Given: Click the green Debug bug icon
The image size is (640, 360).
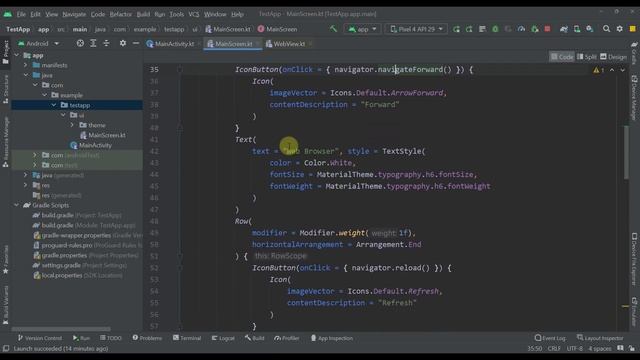Looking at the screenshot, I should pyautogui.click(x=495, y=29).
